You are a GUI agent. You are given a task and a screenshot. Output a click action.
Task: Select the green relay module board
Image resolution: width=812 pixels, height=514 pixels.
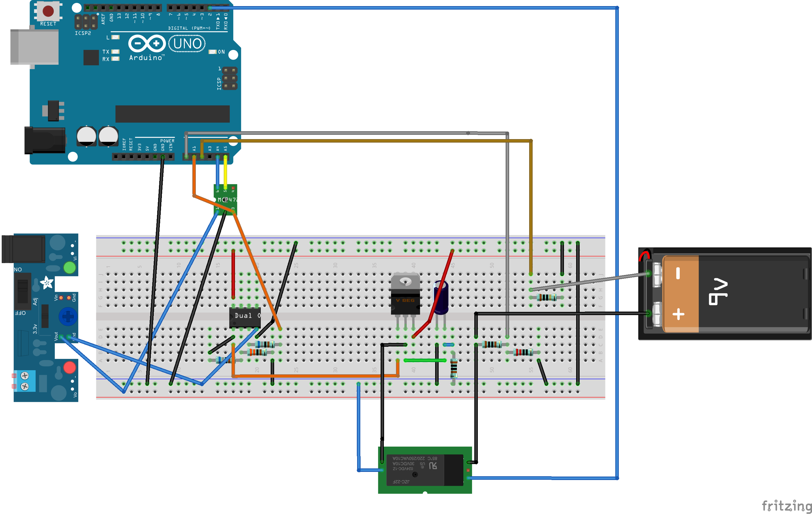tap(424, 470)
